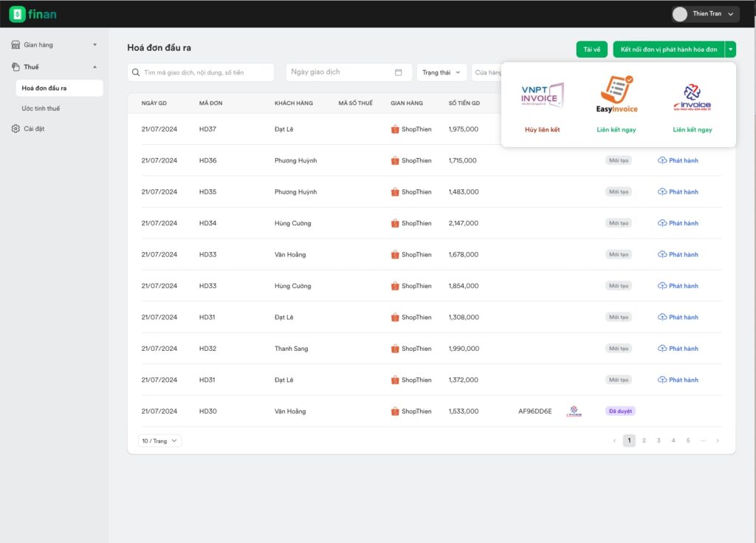The image size is (756, 543).
Task: Click Shopee icon in HD32 row
Action: [x=395, y=349]
